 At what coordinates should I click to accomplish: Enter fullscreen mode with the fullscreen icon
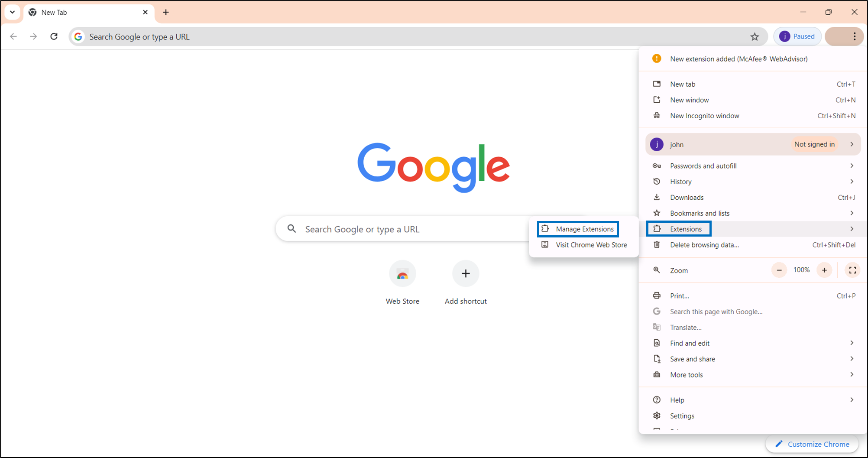pyautogui.click(x=852, y=270)
